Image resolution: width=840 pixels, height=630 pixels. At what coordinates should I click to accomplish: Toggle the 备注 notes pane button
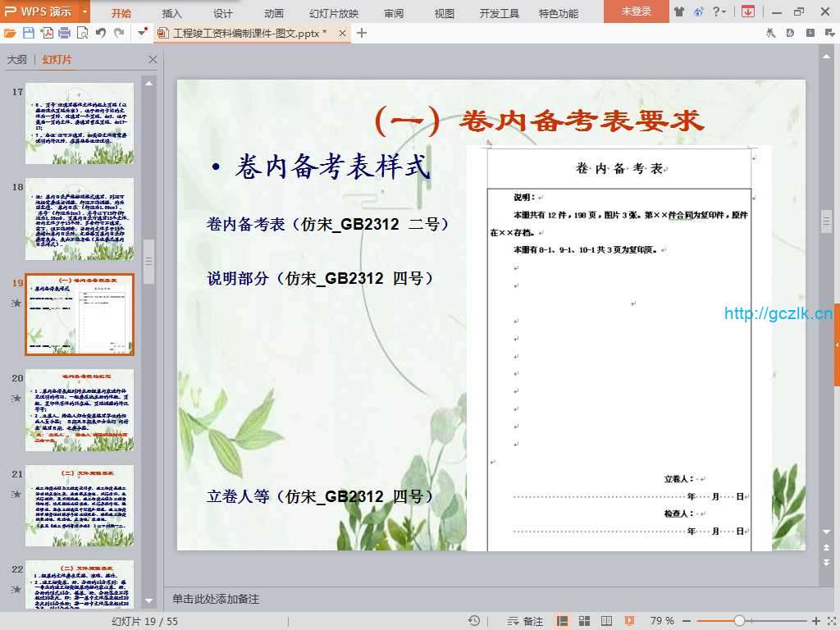[x=526, y=621]
